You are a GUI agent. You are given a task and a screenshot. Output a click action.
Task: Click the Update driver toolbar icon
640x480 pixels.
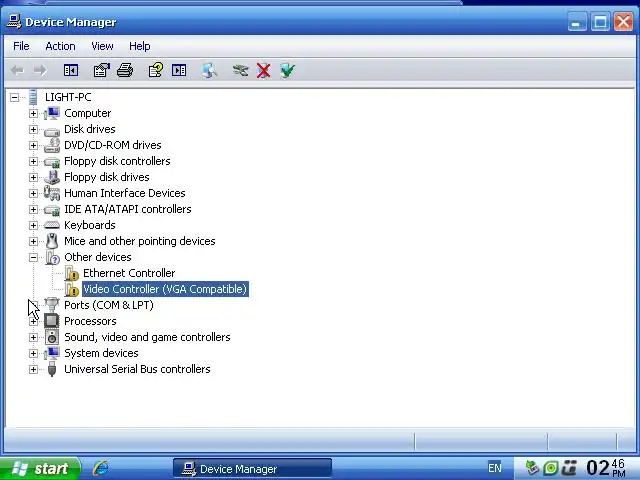pyautogui.click(x=240, y=71)
